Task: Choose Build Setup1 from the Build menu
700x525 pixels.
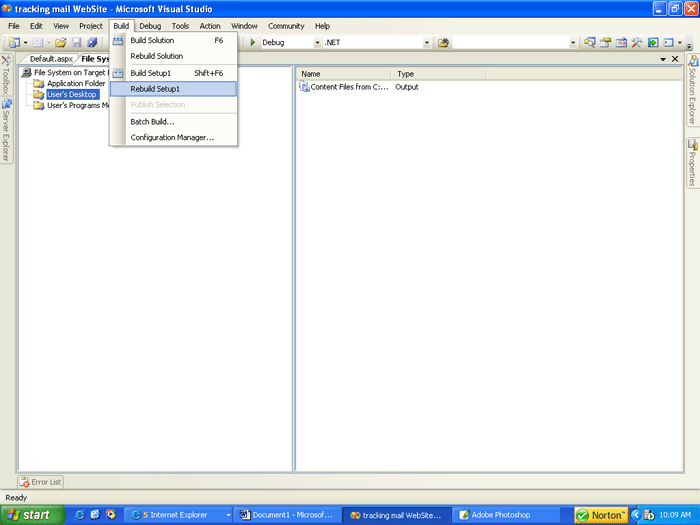Action: (x=174, y=73)
